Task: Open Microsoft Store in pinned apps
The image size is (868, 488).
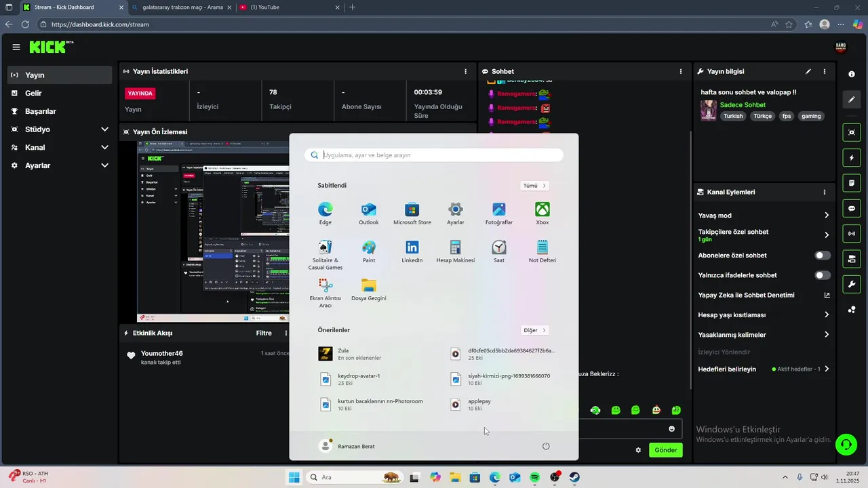Action: tap(412, 213)
